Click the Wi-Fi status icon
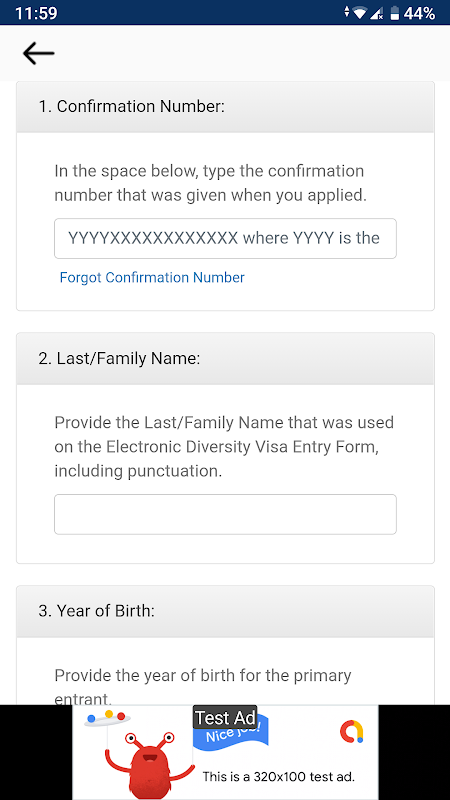Viewport: 450px width, 800px height. (360, 13)
